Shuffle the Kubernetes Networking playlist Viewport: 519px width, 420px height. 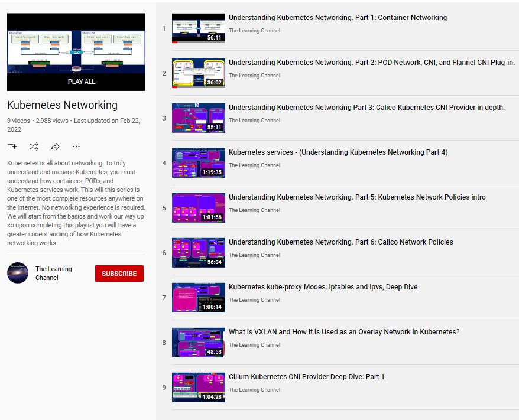pos(34,146)
